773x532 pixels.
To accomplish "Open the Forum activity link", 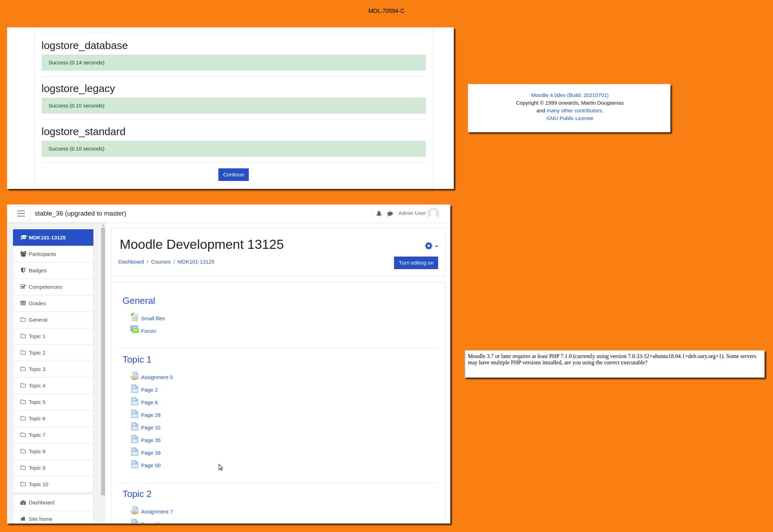I will pos(148,331).
